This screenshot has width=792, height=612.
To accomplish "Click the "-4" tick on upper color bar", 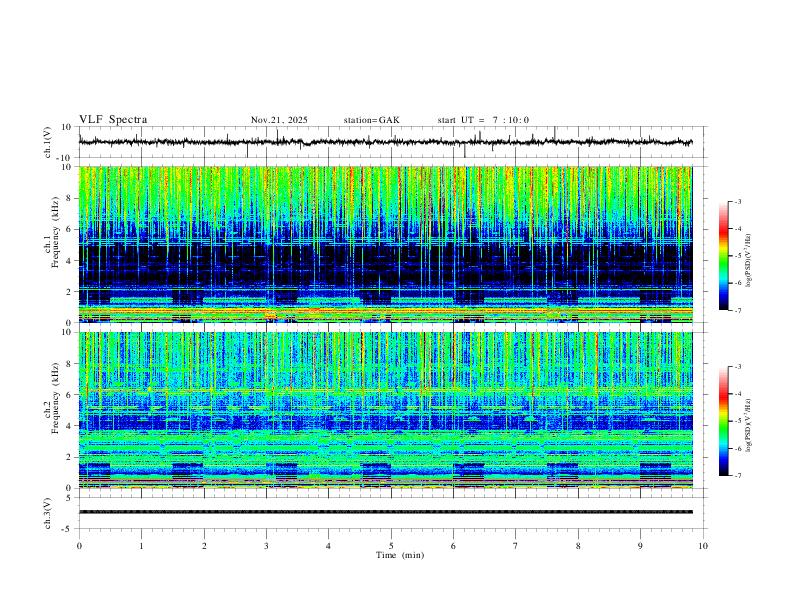I will tap(737, 229).
